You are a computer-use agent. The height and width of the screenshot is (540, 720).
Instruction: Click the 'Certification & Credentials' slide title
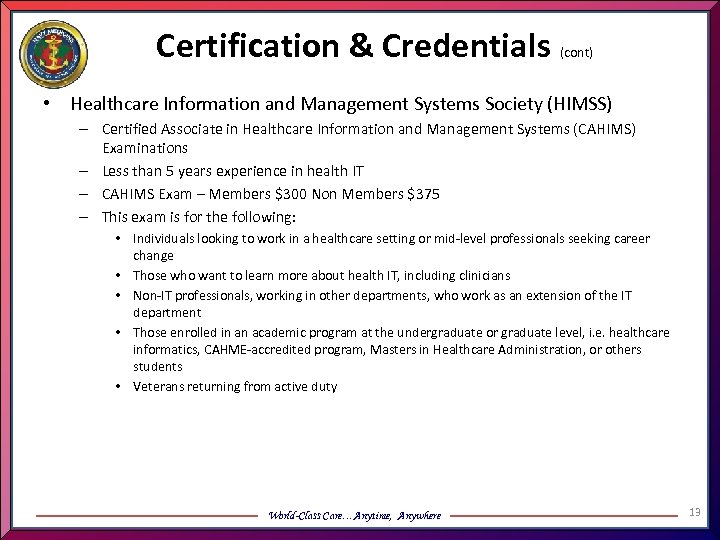coord(353,46)
